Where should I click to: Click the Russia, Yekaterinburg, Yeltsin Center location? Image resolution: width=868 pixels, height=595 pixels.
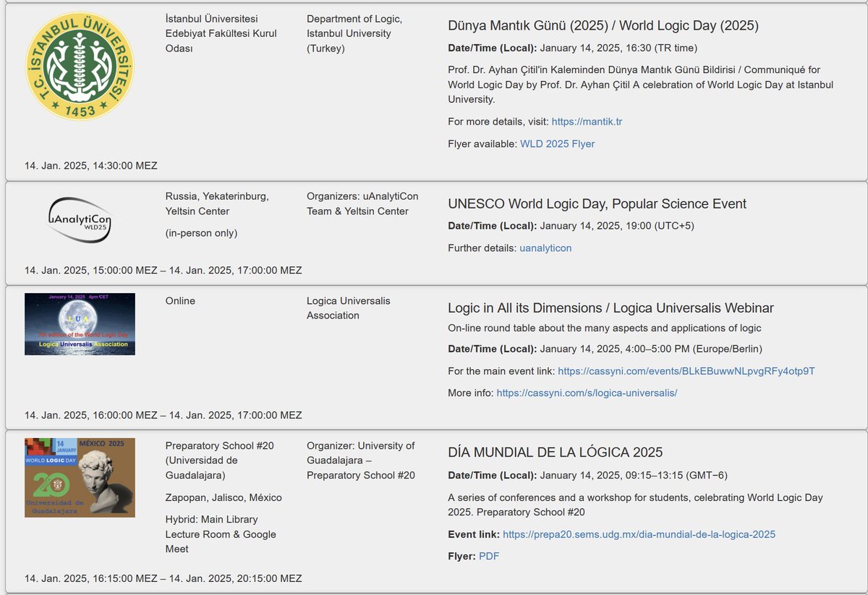[x=217, y=204]
